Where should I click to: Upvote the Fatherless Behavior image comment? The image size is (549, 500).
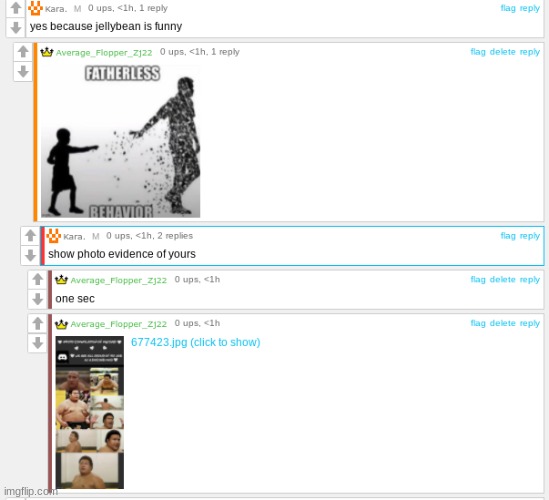[23, 52]
